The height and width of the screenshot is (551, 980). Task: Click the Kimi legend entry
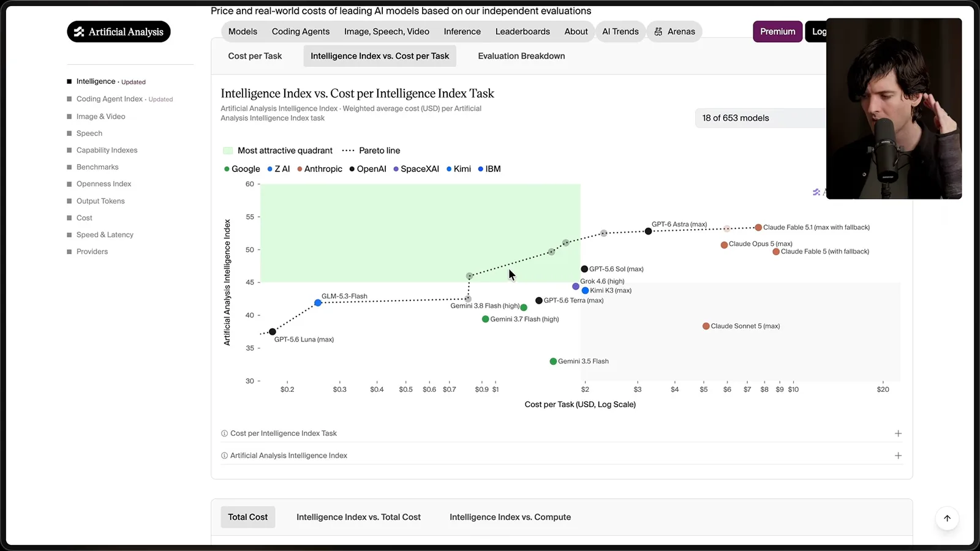click(x=459, y=169)
